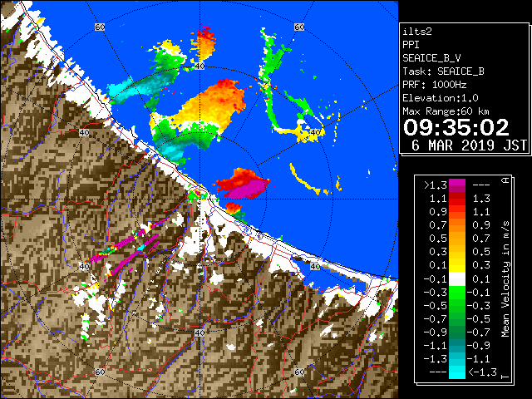The width and height of the screenshot is (532, 399).
Task: Click the '>1.3' legend value
Action: (x=436, y=185)
